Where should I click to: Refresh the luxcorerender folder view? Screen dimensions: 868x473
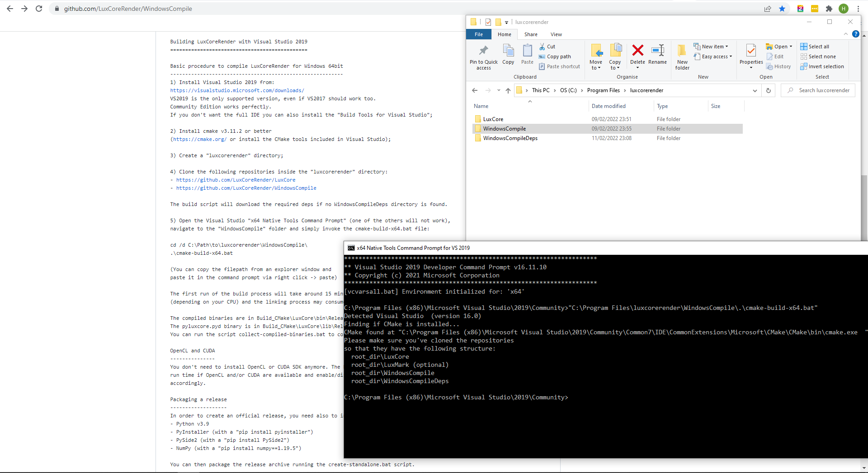769,90
